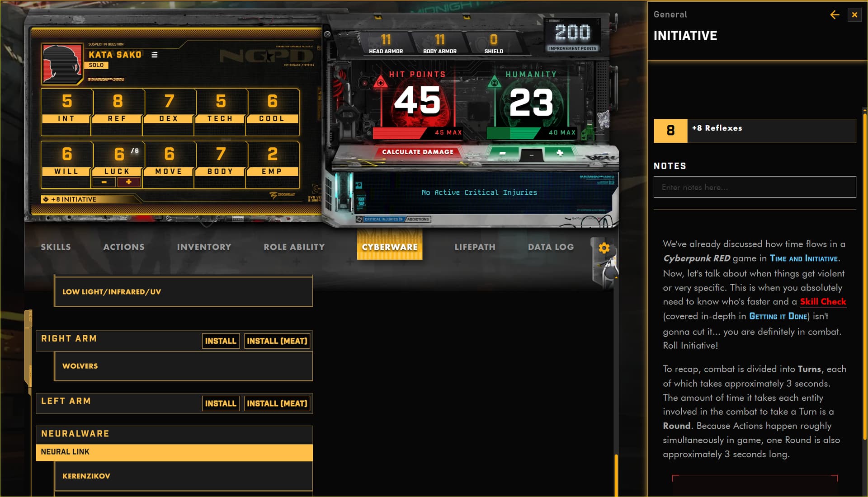868x497 pixels.
Task: Click the SOLO role badge
Action: pos(96,65)
